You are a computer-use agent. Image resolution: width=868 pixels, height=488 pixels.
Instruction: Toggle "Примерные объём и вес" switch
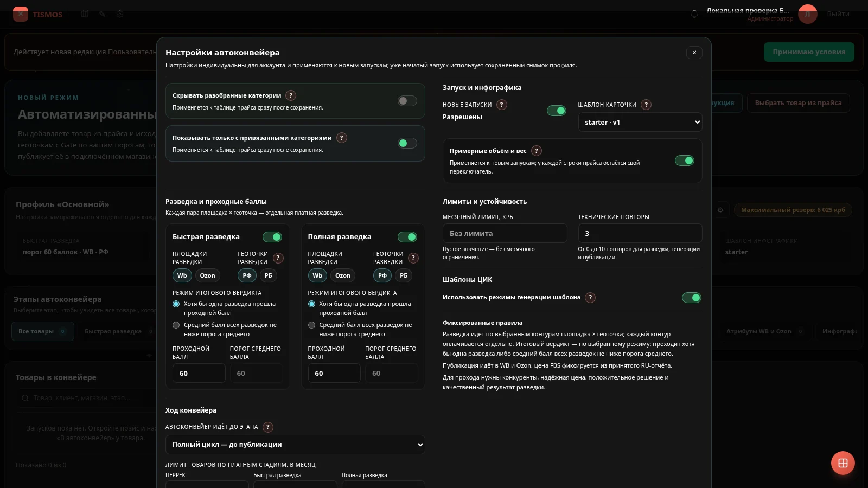pyautogui.click(x=684, y=160)
